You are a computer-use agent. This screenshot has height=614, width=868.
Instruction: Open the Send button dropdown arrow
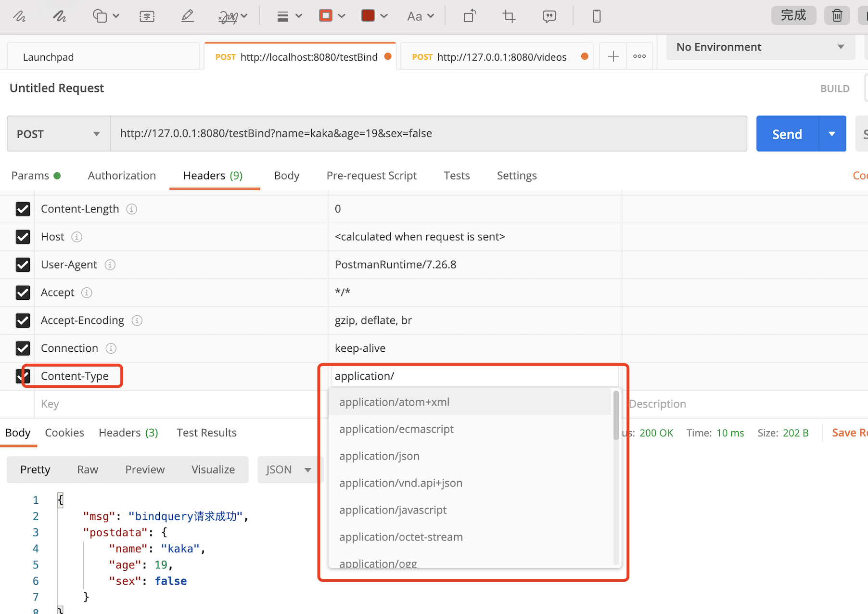831,134
